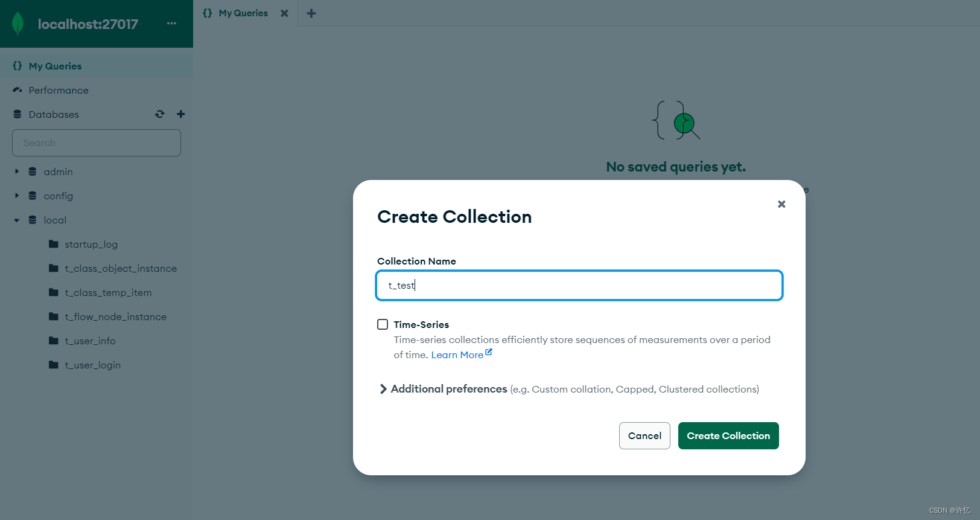Viewport: 980px width, 520px height.
Task: Click the saved queries illustration
Action: point(676,120)
